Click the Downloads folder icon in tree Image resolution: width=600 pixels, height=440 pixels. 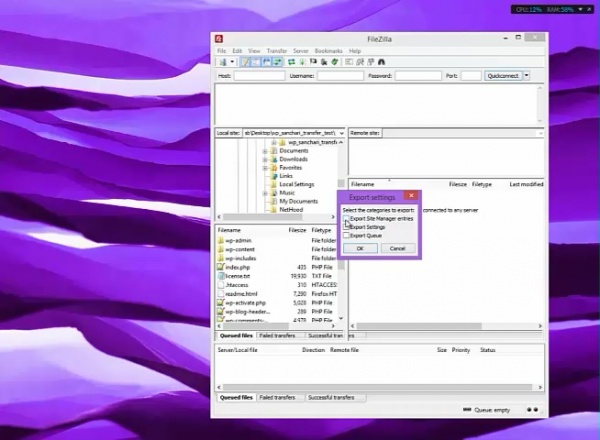(274, 159)
